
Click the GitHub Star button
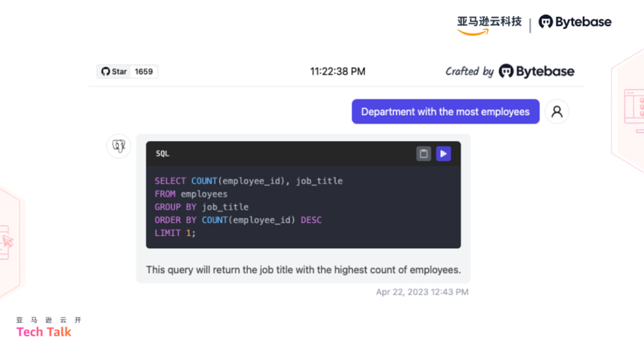pyautogui.click(x=114, y=72)
